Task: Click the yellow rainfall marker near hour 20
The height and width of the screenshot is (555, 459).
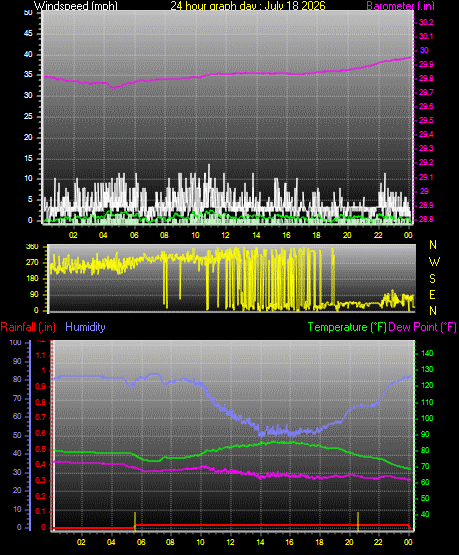Action: pos(358,521)
